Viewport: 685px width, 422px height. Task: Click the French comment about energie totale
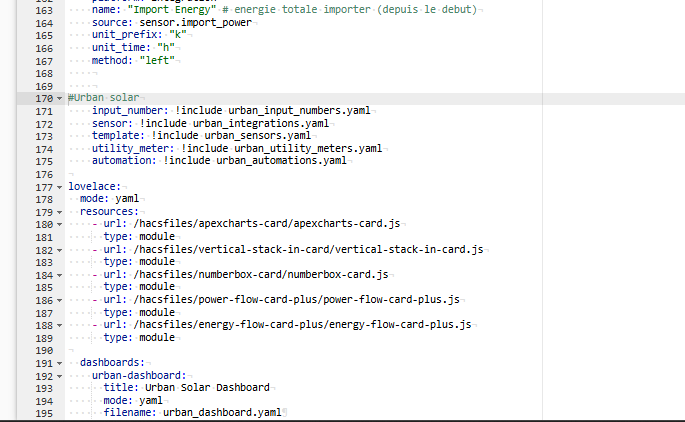[x=349, y=10]
